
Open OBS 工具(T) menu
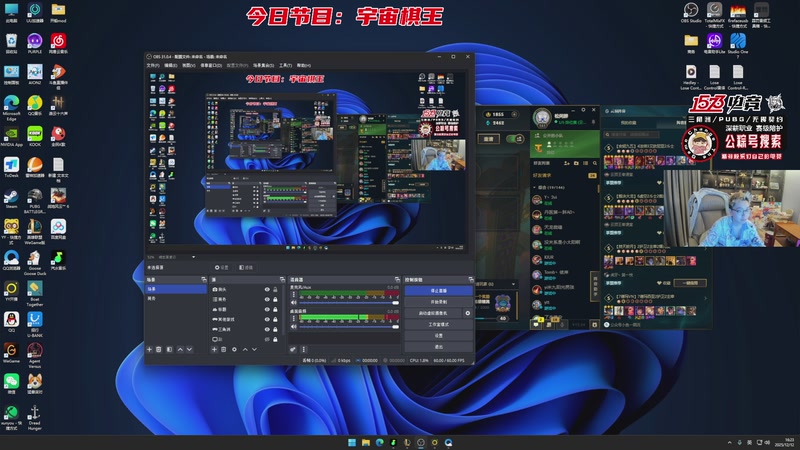click(285, 65)
